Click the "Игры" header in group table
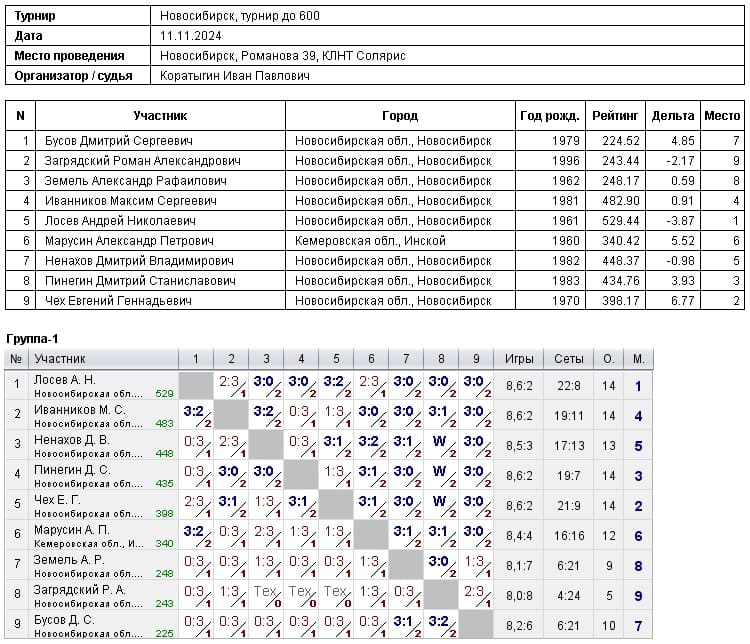The image size is (750, 644). pos(519,358)
